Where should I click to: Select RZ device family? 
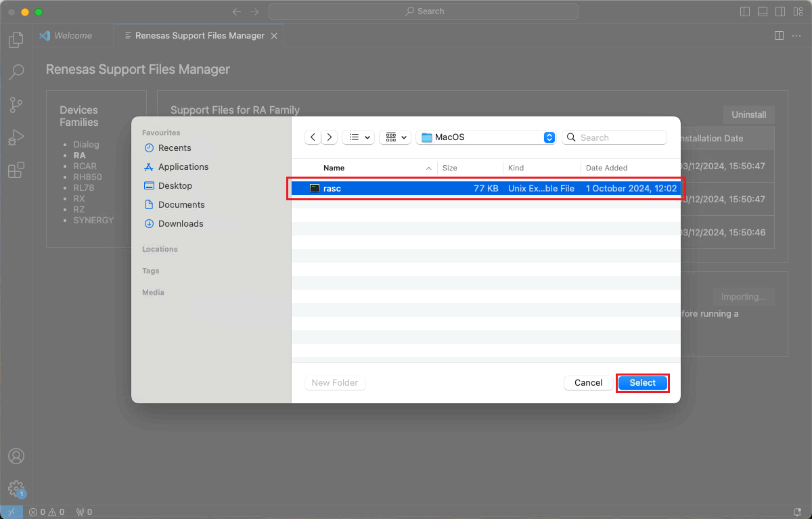click(x=78, y=209)
